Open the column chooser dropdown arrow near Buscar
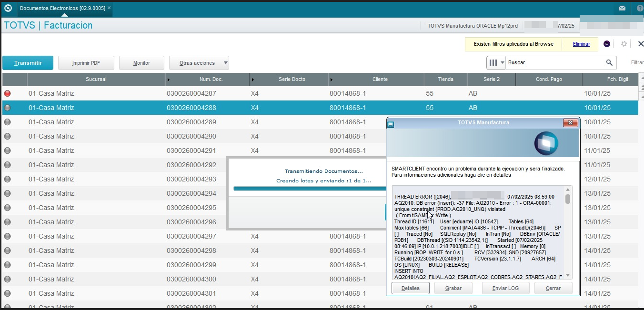Screen dimensions: 644x310 click(x=503, y=62)
